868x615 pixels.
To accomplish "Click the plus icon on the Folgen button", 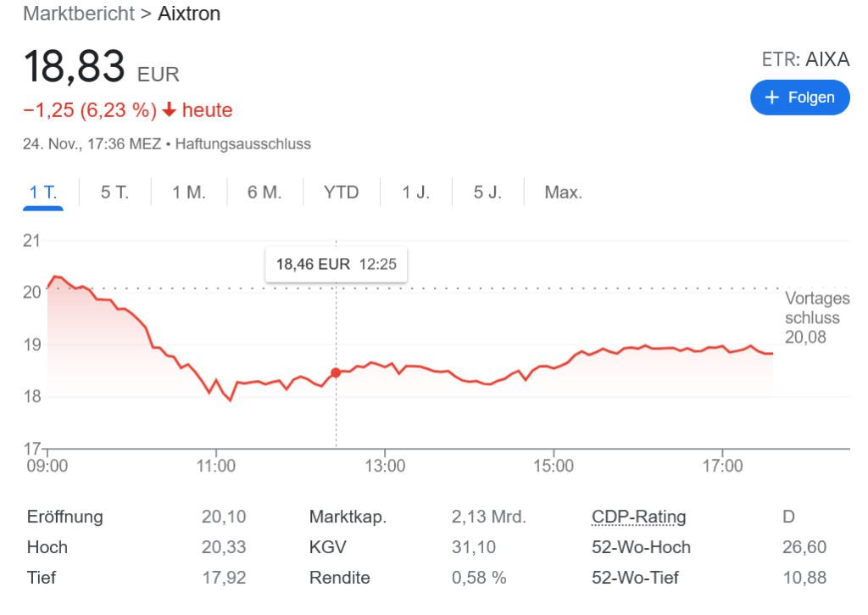I will [774, 97].
